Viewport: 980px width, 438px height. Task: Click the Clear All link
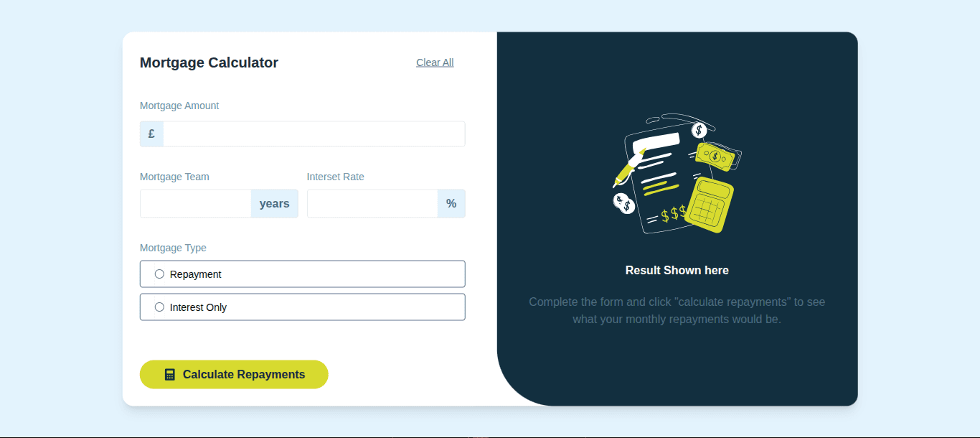pos(435,62)
